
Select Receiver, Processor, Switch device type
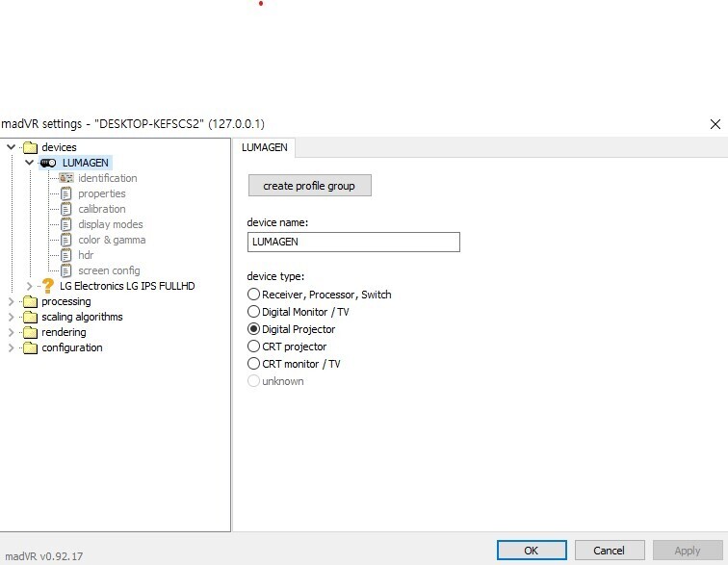click(254, 295)
